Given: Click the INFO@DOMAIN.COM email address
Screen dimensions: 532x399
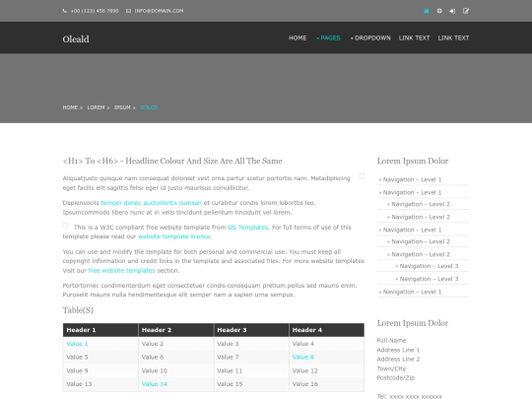Looking at the screenshot, I should 159,11.
